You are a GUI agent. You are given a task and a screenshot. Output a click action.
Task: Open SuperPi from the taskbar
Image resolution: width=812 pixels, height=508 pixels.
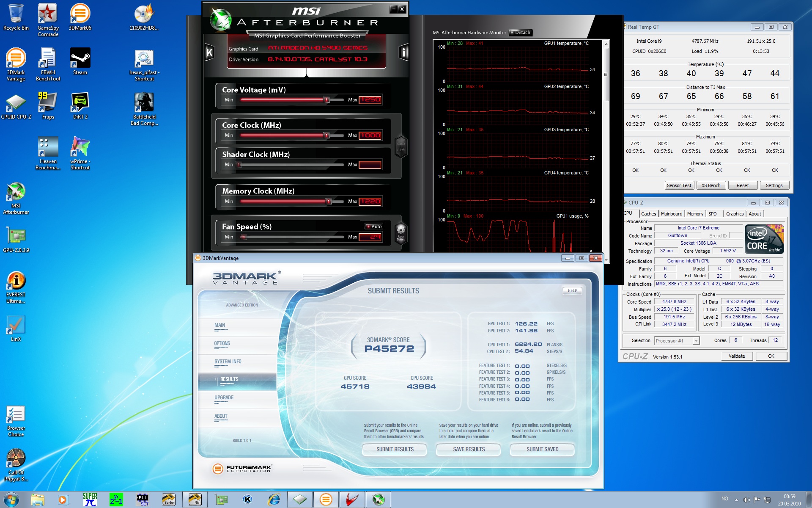(x=90, y=500)
